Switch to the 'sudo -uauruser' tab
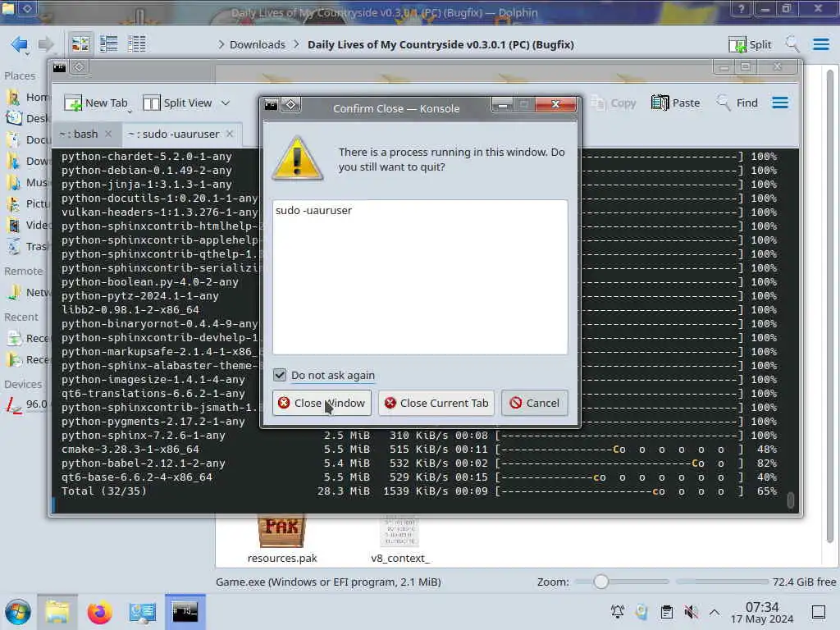 pyautogui.click(x=174, y=134)
